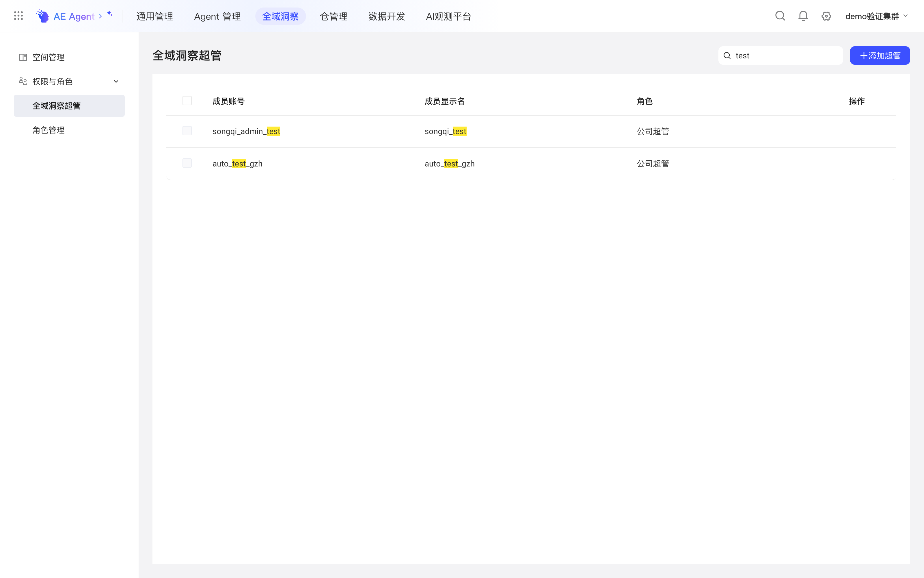The width and height of the screenshot is (924, 578).
Task: Click the 权限与角色 people icon
Action: click(23, 81)
